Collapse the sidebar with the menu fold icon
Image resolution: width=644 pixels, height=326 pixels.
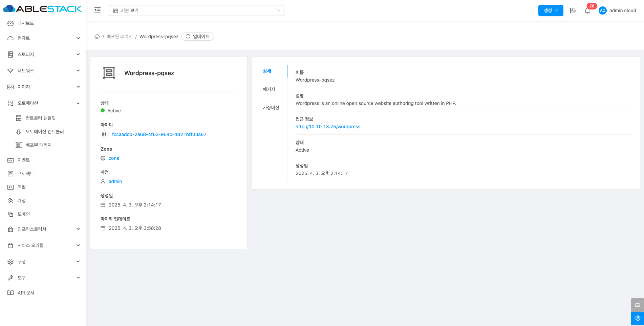(98, 10)
